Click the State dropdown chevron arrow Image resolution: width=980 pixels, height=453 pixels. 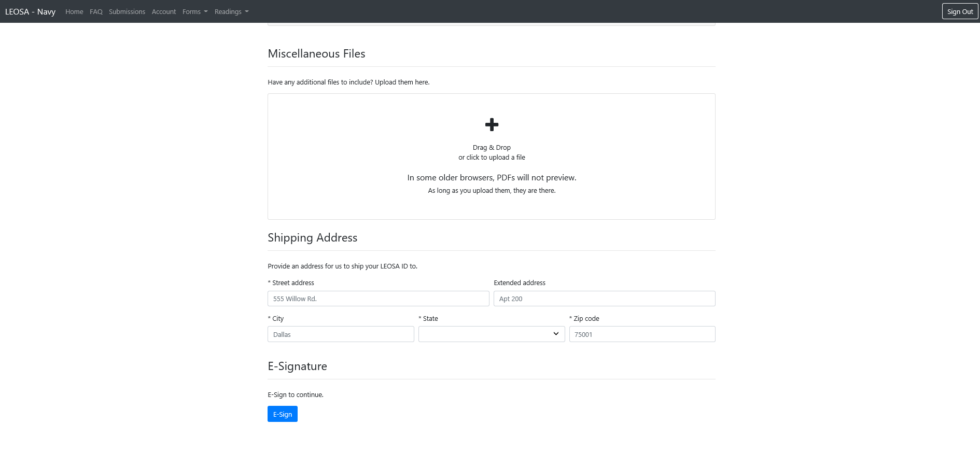[x=556, y=334]
